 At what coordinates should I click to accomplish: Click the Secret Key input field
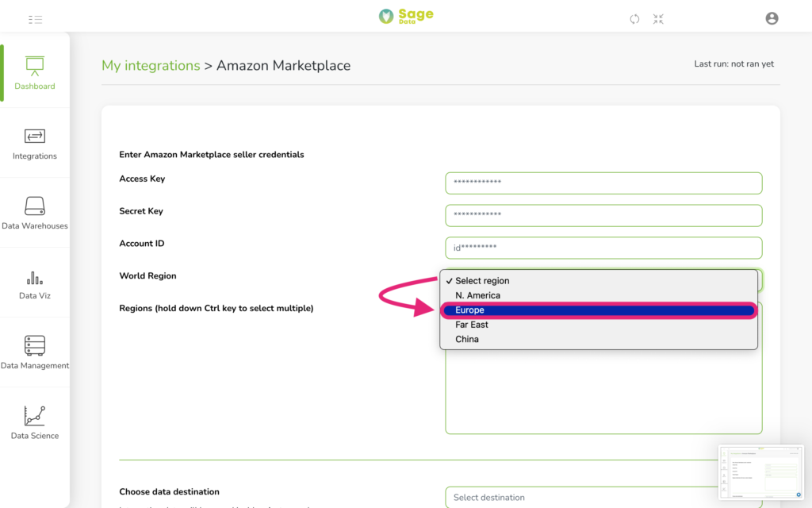click(x=603, y=215)
